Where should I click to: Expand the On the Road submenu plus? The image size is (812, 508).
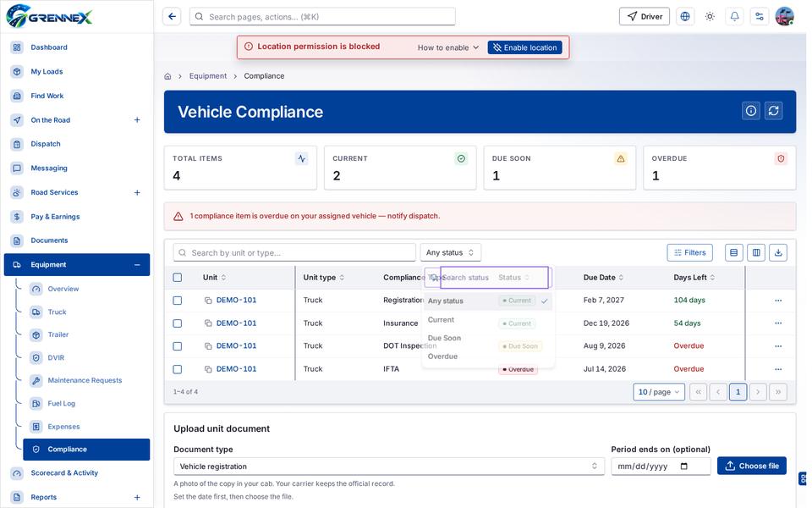(137, 119)
